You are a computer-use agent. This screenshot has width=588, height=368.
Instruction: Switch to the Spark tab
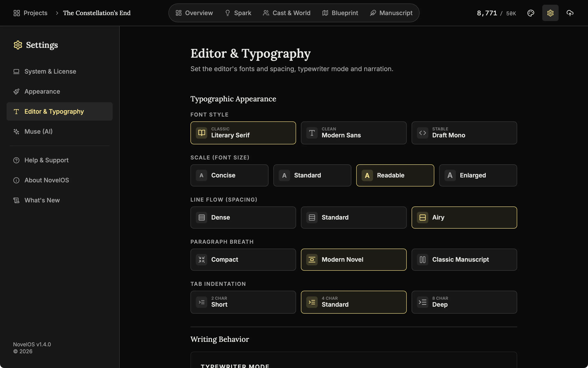pos(238,13)
